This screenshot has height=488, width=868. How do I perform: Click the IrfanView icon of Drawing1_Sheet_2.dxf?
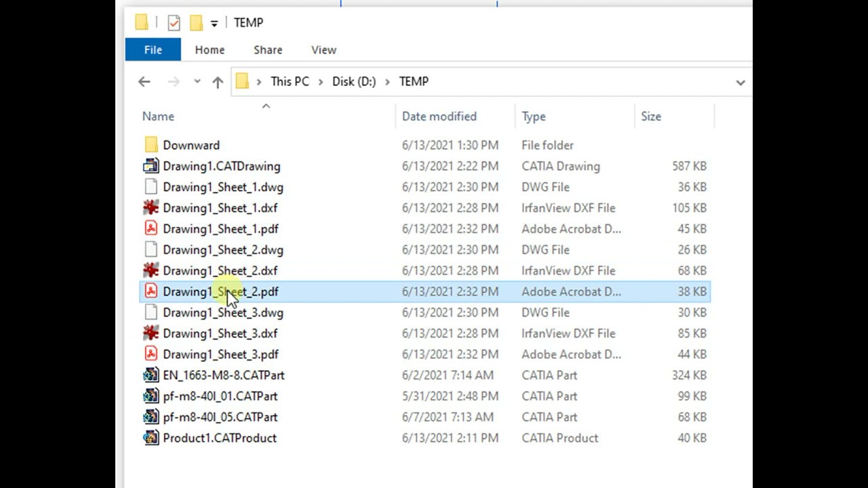pos(151,270)
